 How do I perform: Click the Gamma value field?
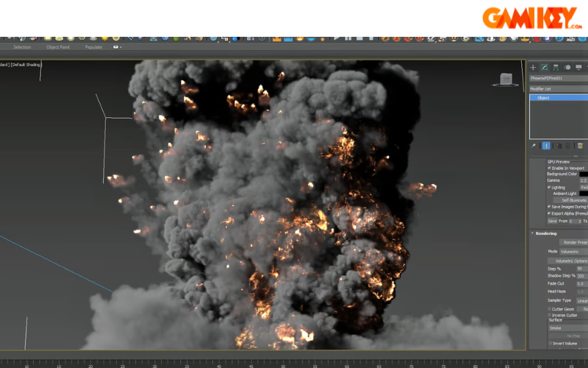point(584,180)
